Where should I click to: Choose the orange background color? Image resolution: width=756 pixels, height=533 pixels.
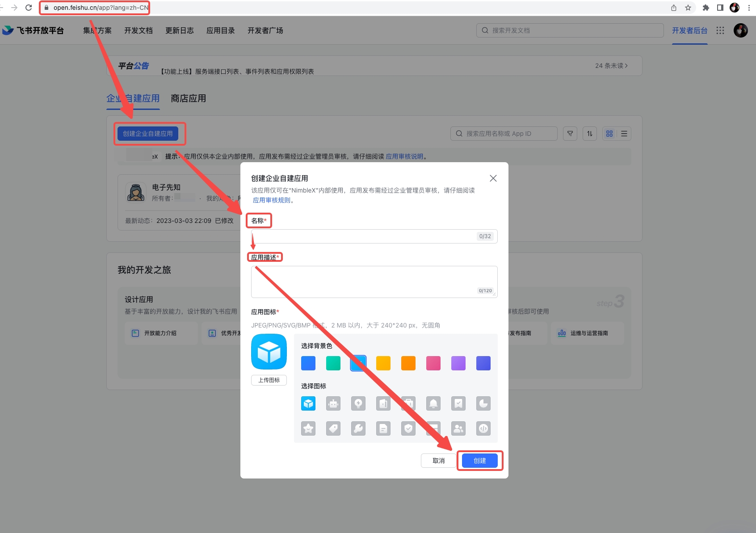408,363
